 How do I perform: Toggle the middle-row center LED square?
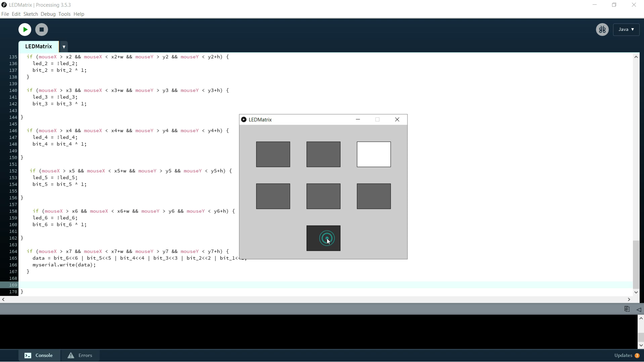[x=323, y=196]
